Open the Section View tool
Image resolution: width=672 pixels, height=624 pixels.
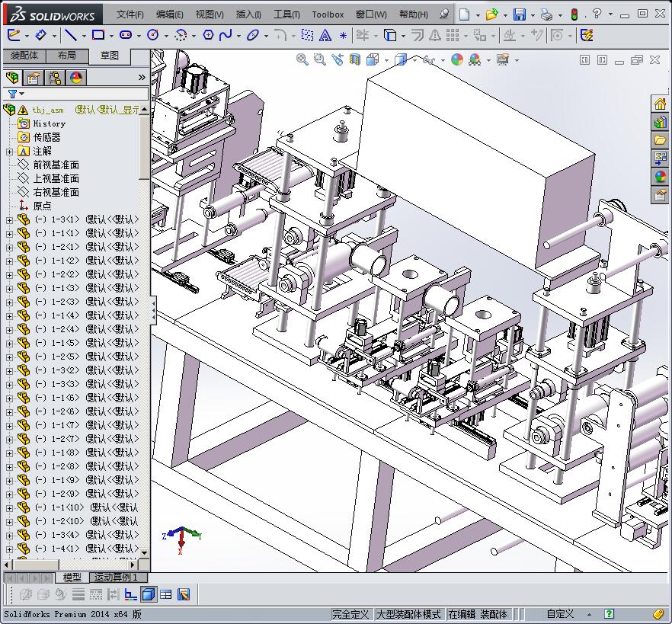[x=355, y=59]
